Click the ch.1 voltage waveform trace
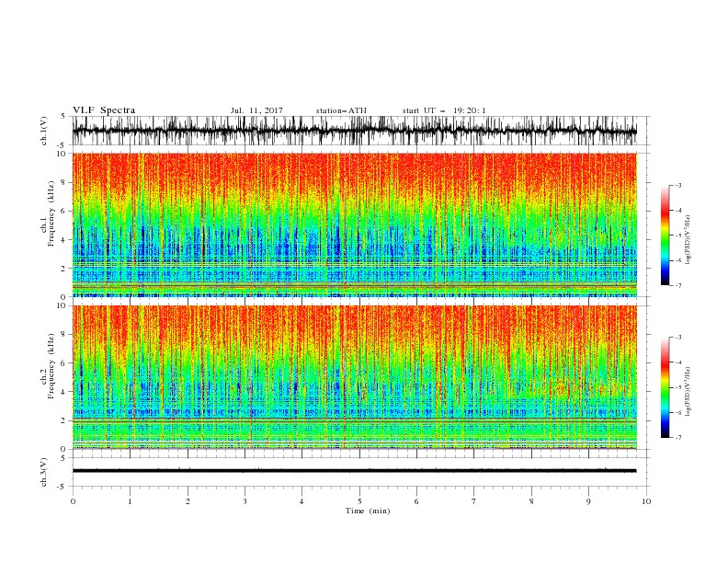The image size is (728, 563). click(354, 131)
